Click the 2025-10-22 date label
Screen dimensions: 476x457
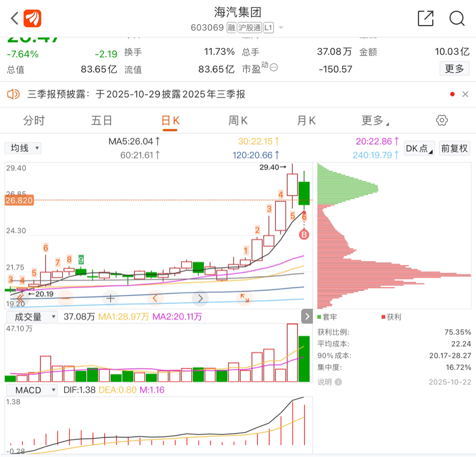[x=450, y=382]
